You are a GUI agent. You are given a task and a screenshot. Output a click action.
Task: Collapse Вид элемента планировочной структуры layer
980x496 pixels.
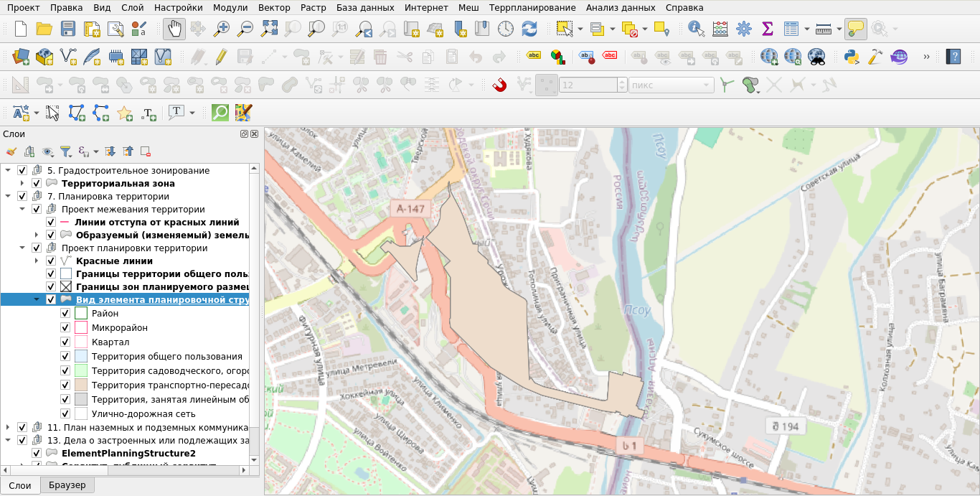[36, 299]
